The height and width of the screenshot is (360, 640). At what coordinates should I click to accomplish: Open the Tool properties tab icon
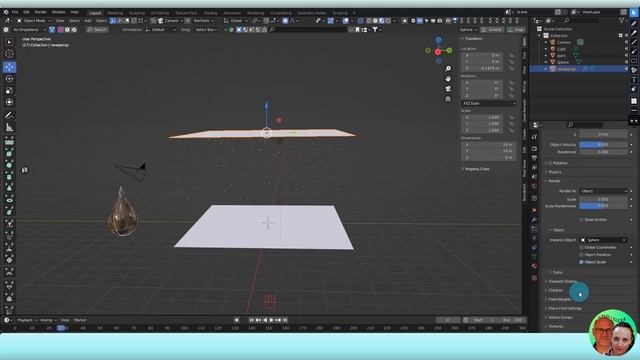[x=534, y=138]
